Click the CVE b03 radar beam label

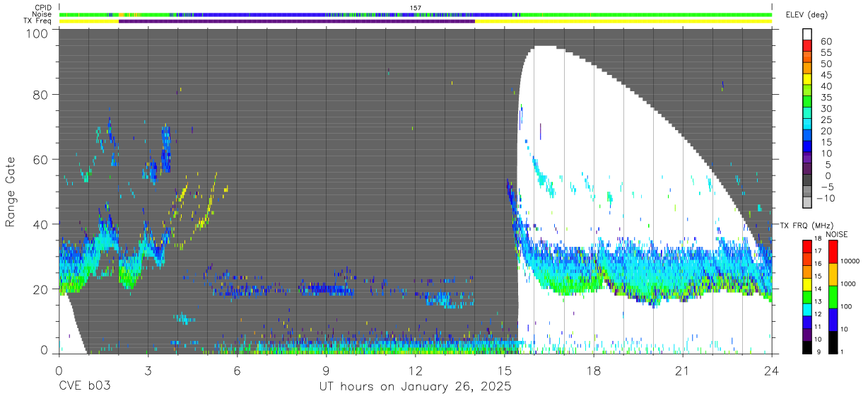[84, 387]
